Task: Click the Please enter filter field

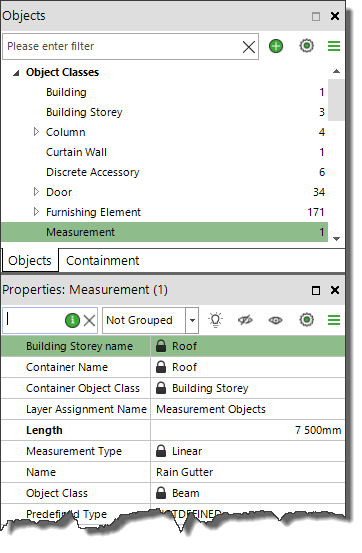Action: click(x=122, y=47)
